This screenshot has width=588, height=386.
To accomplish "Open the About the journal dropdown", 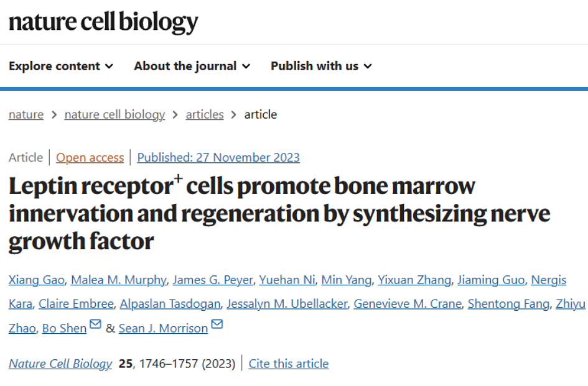I will (192, 66).
